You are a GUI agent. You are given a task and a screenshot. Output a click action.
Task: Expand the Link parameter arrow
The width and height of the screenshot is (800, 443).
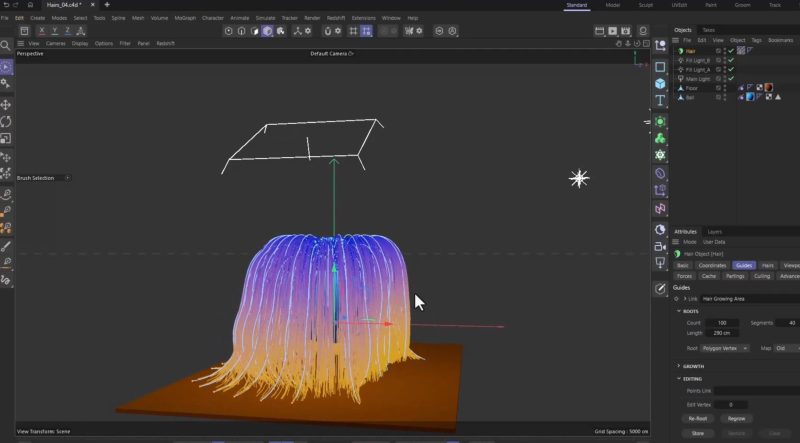pos(685,299)
